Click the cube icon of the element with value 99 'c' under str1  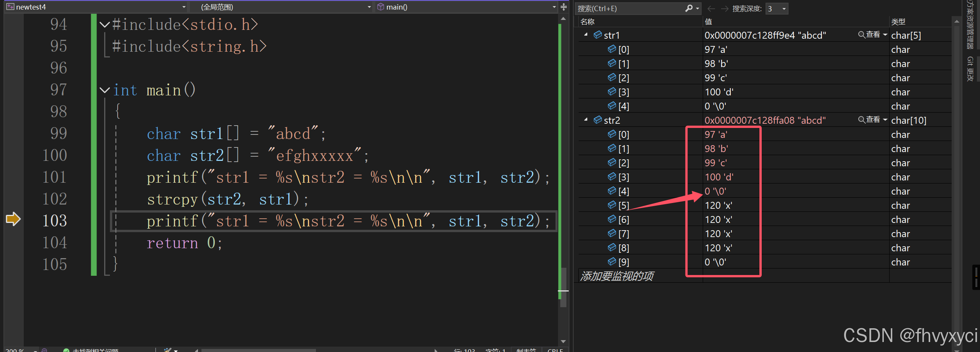612,77
